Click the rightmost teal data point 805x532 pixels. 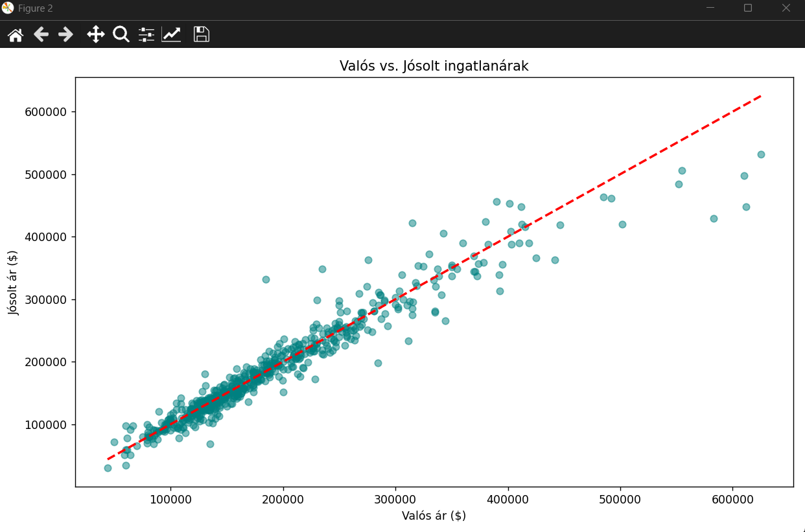[761, 154]
